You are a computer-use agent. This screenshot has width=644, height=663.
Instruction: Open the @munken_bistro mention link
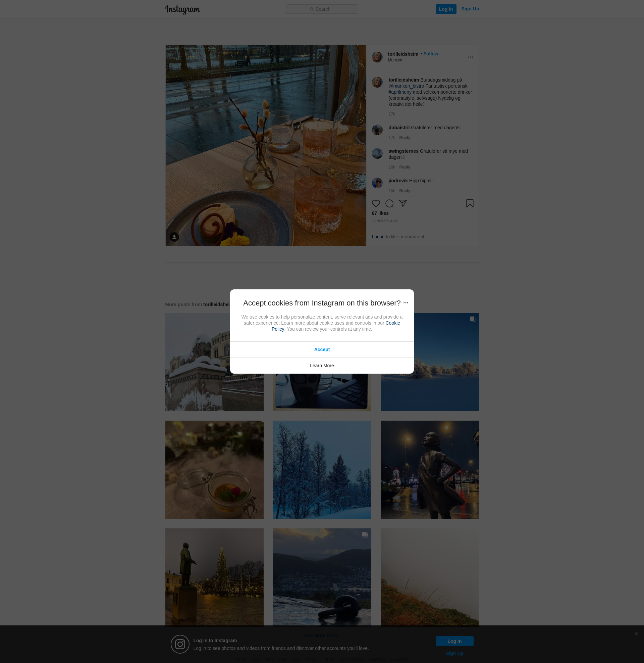pyautogui.click(x=406, y=86)
